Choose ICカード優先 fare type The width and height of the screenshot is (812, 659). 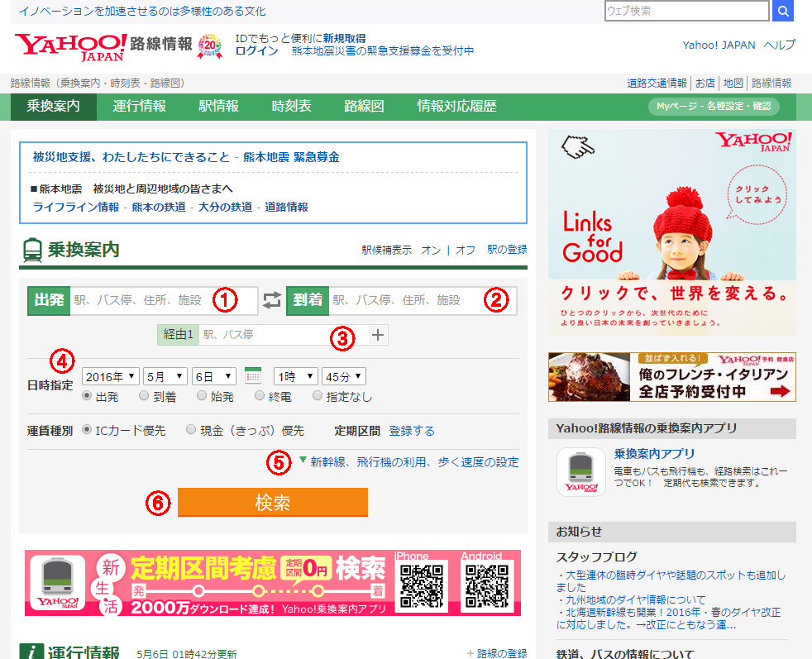[87, 430]
